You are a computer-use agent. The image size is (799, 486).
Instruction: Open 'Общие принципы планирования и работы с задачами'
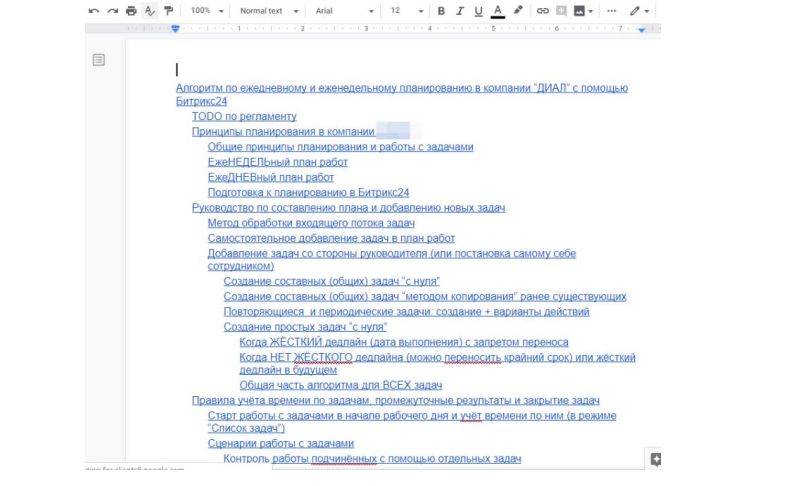click(x=340, y=147)
